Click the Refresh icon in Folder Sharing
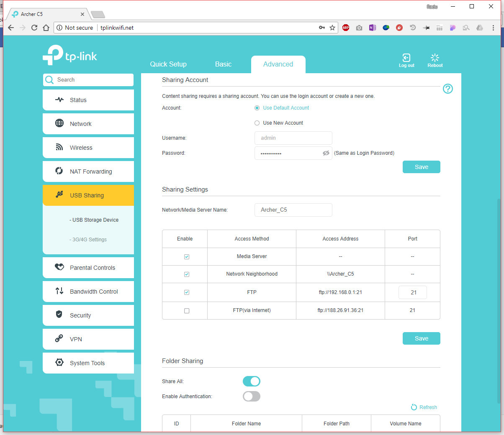This screenshot has width=504, height=435. click(x=414, y=407)
